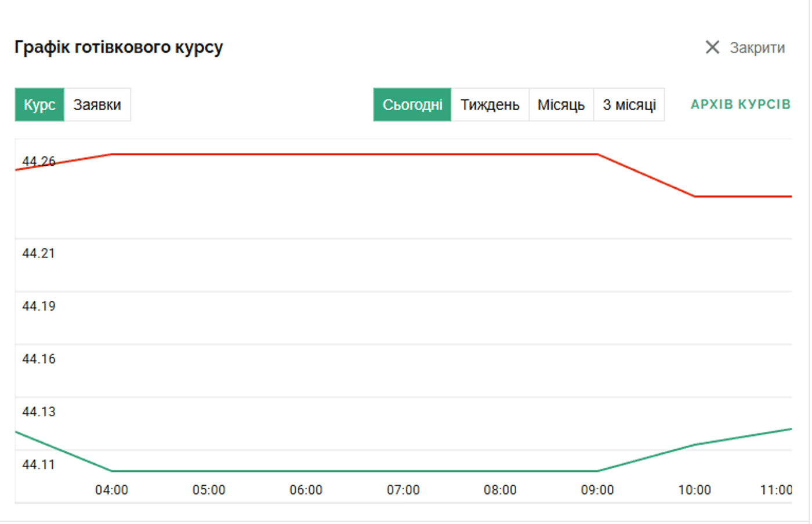Image resolution: width=812 pixels, height=524 pixels.
Task: Select the 3 місяці time range
Action: click(629, 105)
